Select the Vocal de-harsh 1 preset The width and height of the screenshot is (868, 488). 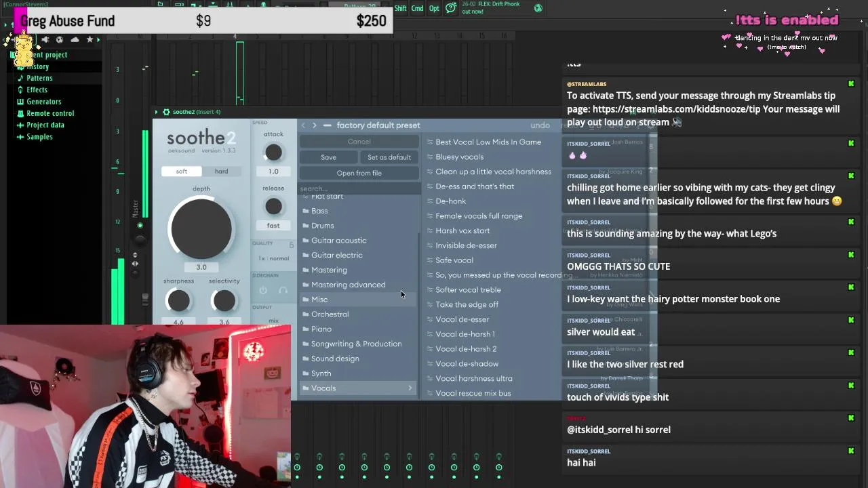[465, 334]
